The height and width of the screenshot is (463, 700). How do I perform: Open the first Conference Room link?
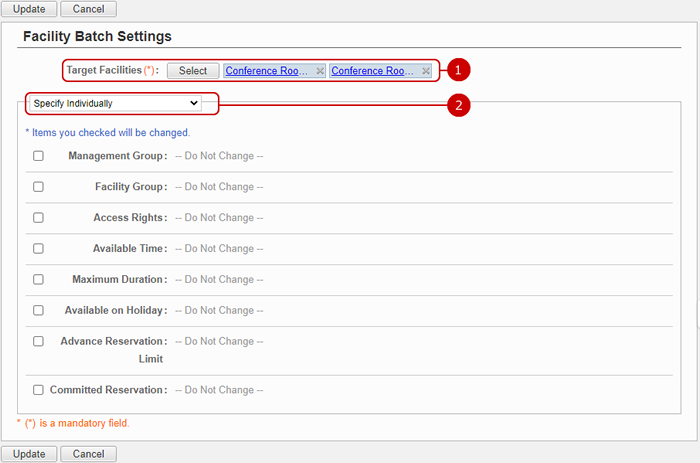[267, 71]
